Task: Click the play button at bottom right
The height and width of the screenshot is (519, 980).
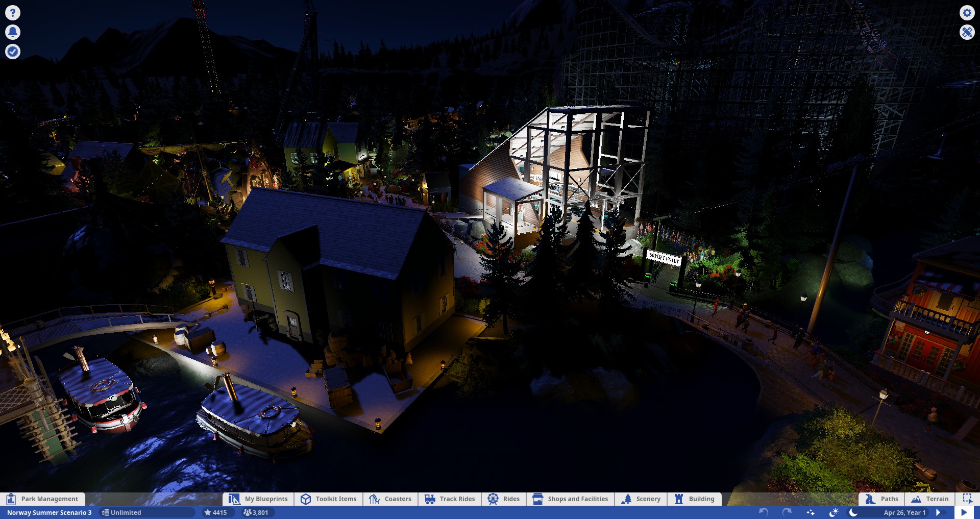Action: (964, 512)
